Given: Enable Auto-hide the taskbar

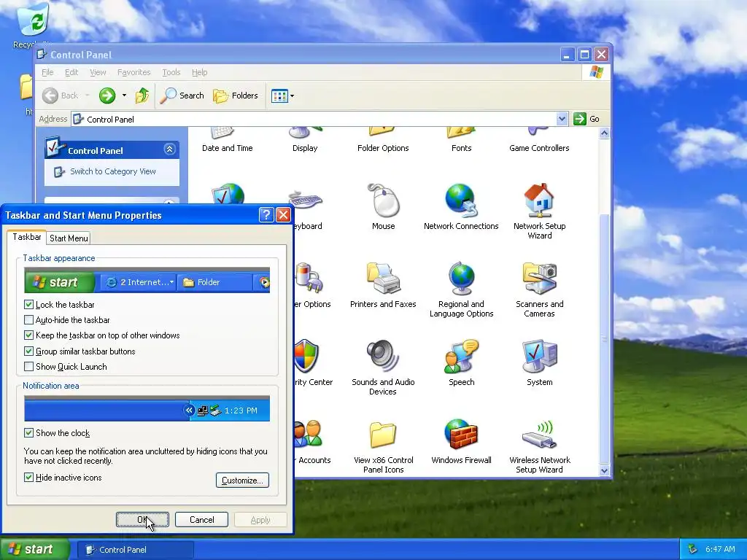Looking at the screenshot, I should point(28,320).
